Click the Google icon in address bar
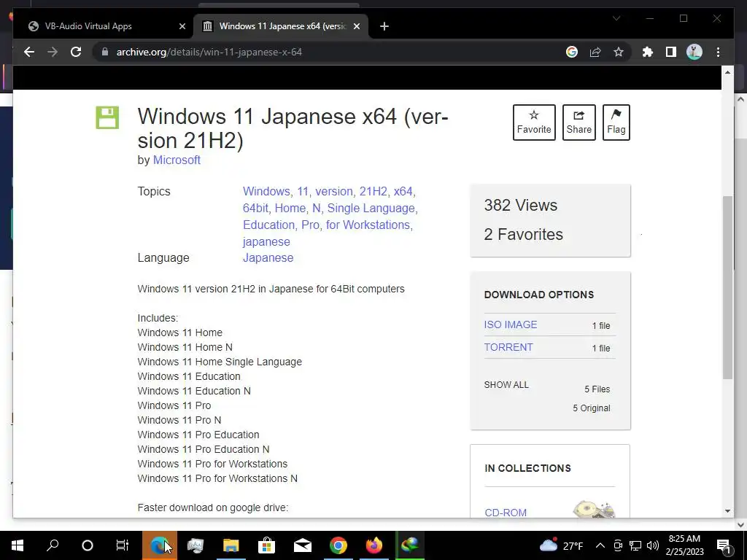Image resolution: width=747 pixels, height=560 pixels. tap(572, 52)
